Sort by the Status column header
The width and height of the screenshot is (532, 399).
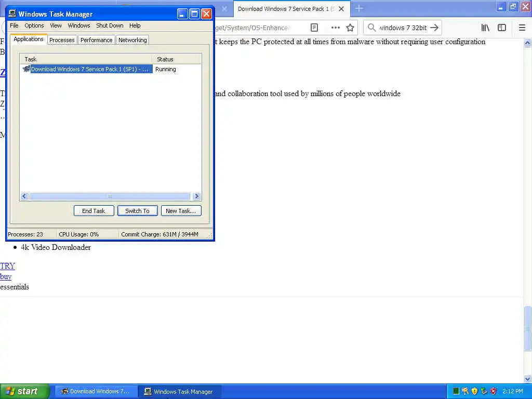click(x=177, y=59)
